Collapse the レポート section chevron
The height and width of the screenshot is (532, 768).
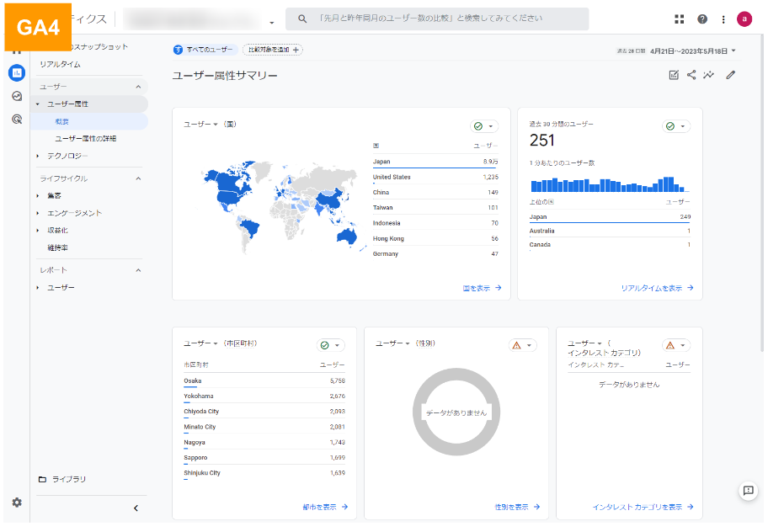[x=138, y=270]
